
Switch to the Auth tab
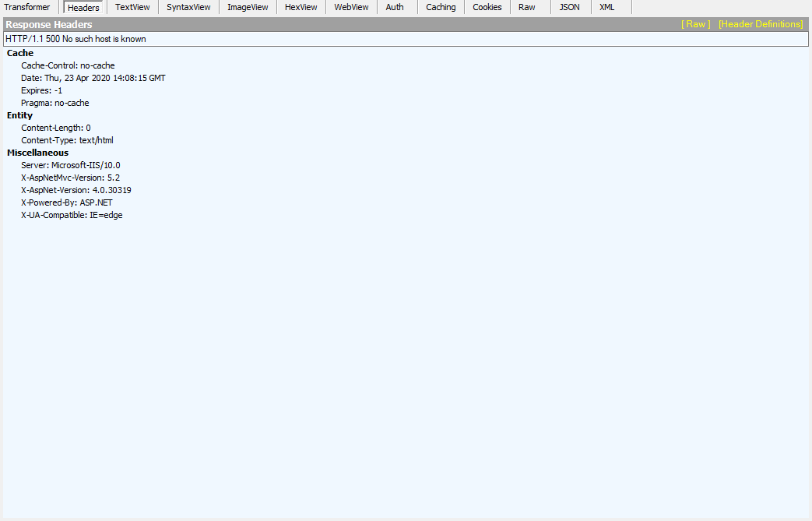pos(395,7)
